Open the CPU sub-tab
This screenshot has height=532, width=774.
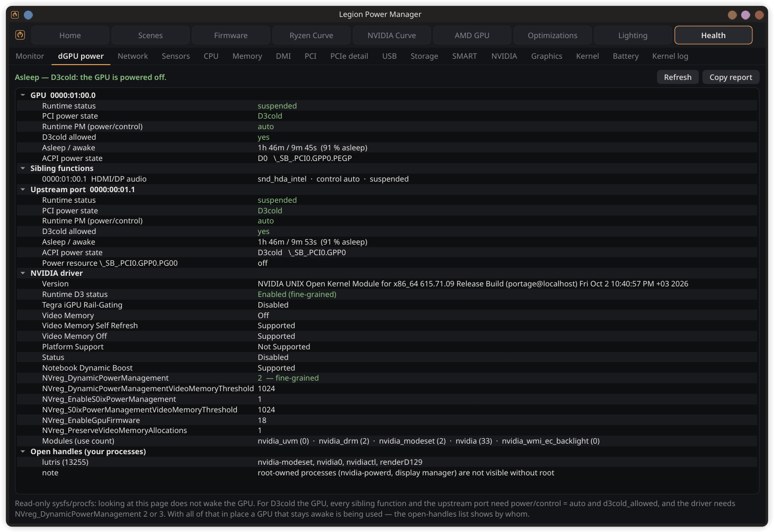click(211, 56)
